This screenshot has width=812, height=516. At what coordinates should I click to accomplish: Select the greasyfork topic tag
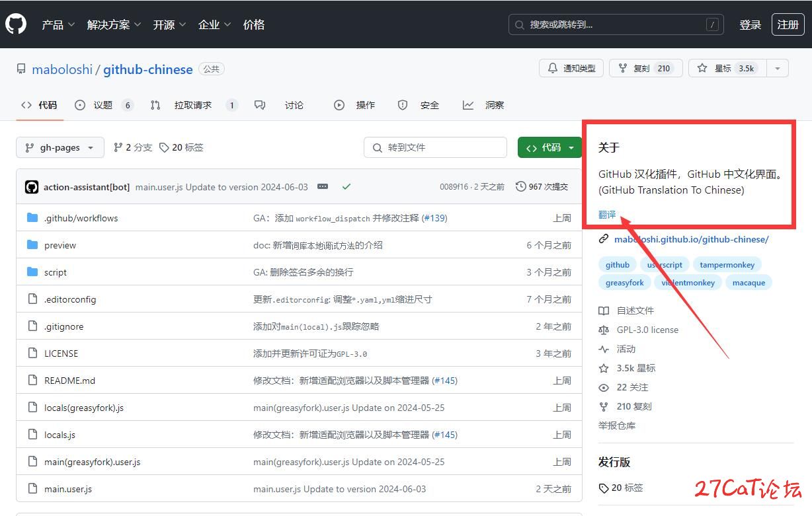click(x=625, y=283)
